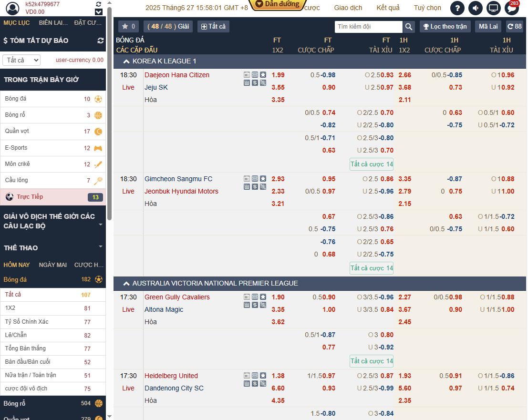Click dollar icon for Heidelberg United match
The width and height of the screenshot is (528, 420).
[255, 383]
